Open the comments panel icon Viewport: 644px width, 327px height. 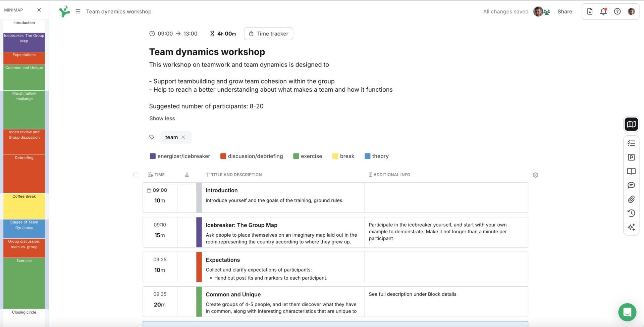(631, 185)
